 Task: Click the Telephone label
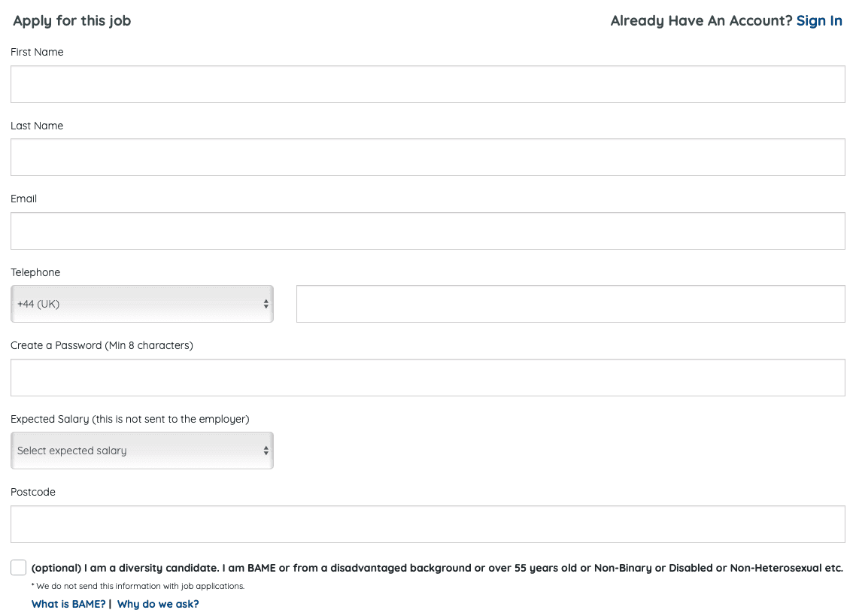[35, 272]
